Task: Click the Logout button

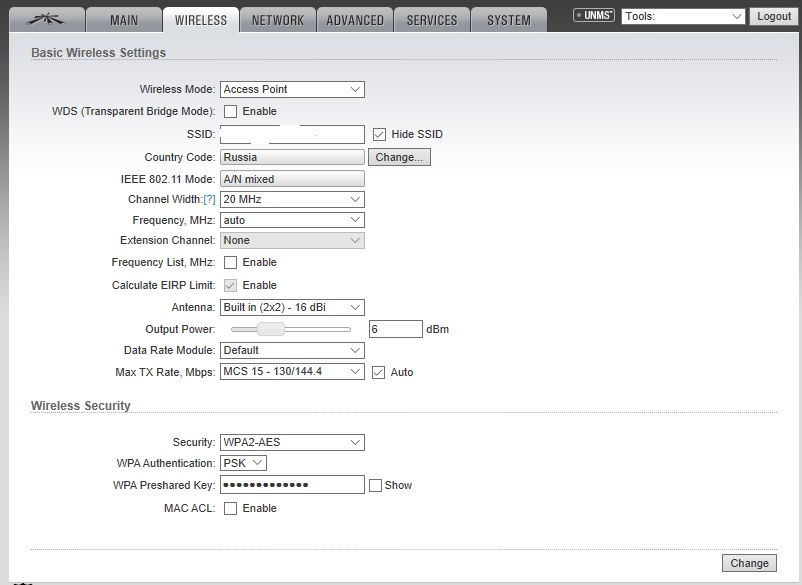Action: coord(774,16)
